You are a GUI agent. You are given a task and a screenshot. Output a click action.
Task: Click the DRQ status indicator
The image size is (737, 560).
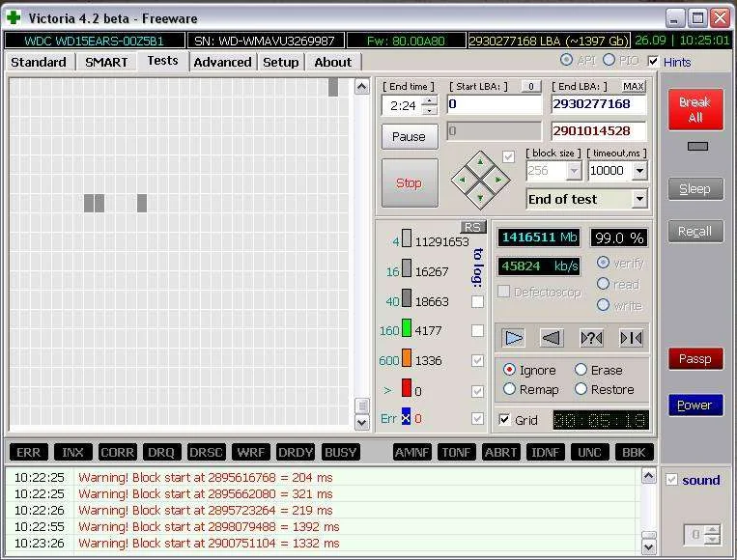[161, 453]
